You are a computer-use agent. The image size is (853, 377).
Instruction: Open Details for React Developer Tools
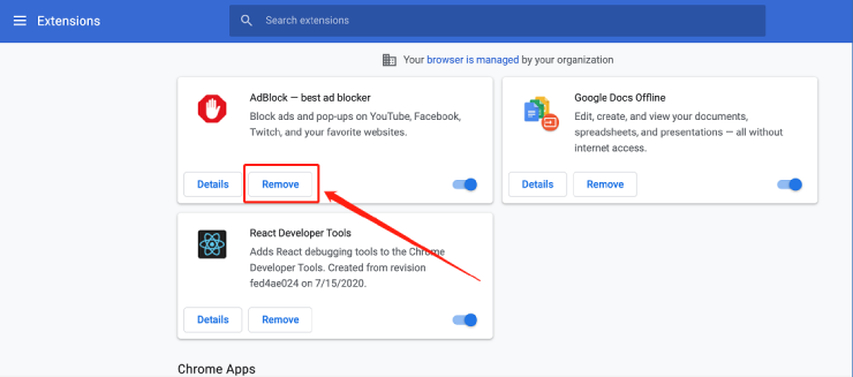[x=213, y=320]
